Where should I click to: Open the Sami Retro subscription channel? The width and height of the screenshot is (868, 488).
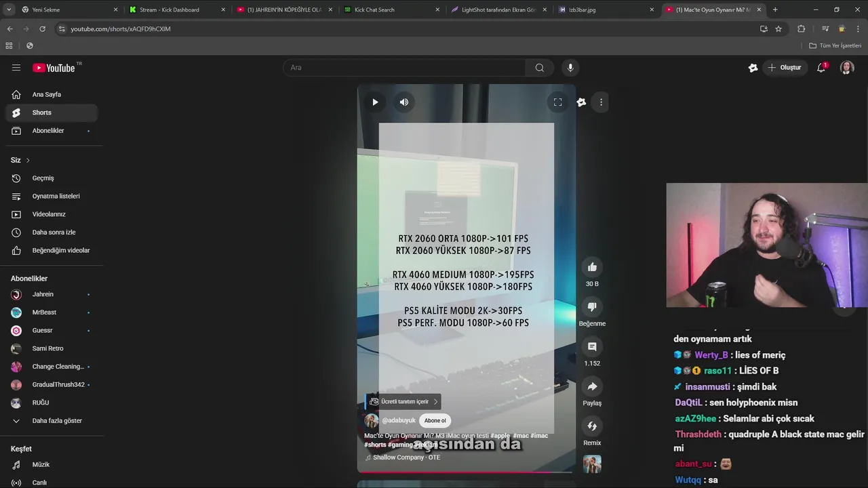(x=52, y=348)
